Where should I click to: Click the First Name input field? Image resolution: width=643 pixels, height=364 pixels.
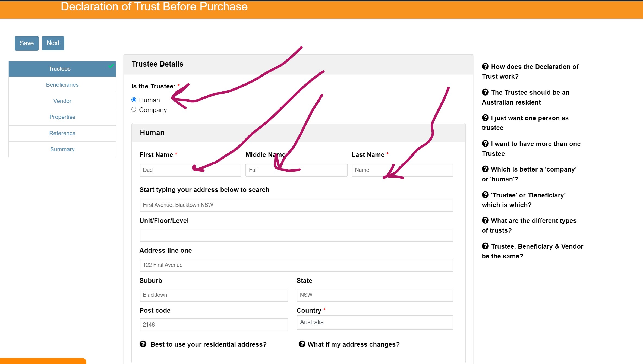(190, 170)
